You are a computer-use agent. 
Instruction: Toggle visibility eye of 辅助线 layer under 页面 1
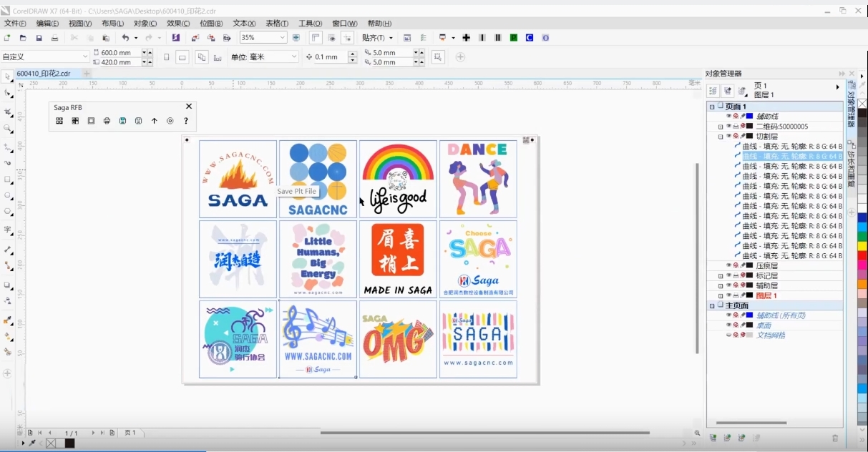click(729, 116)
